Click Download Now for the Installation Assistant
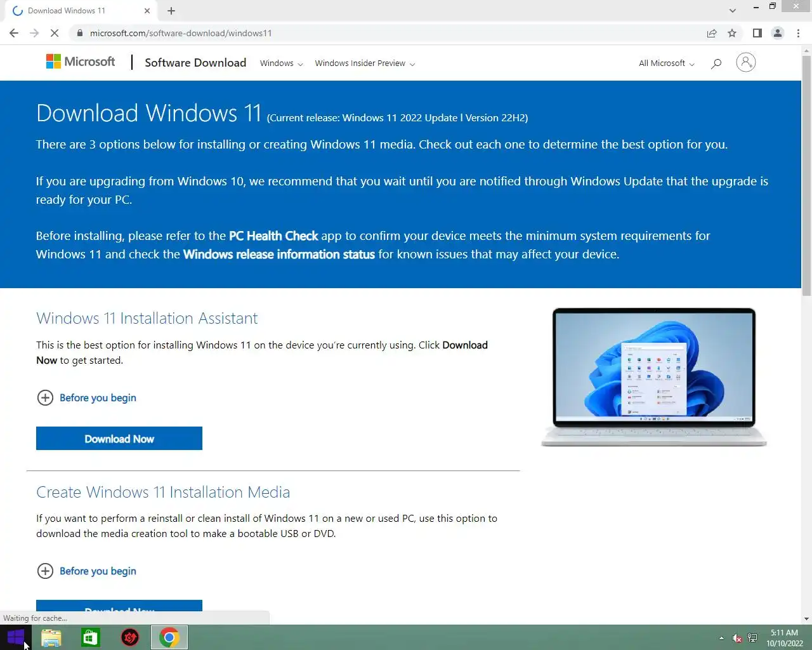 pos(119,439)
